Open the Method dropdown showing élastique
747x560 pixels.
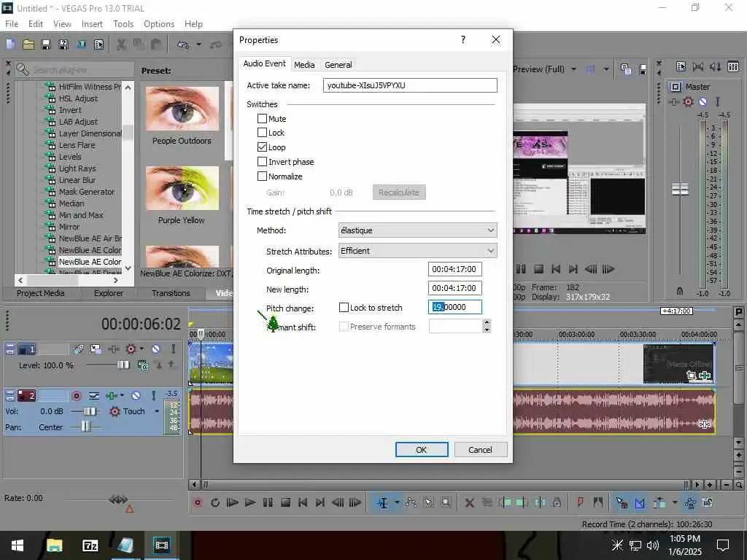pyautogui.click(x=418, y=230)
